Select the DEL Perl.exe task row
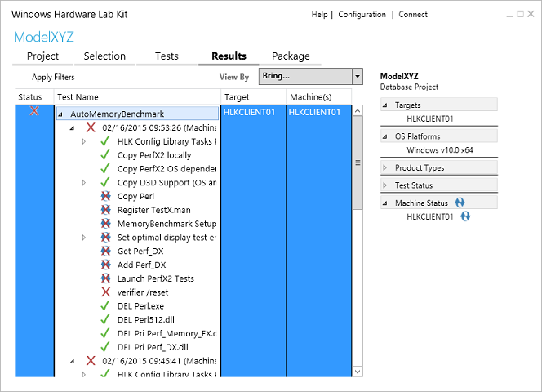Viewport: 542px width, 392px height. pyautogui.click(x=140, y=306)
